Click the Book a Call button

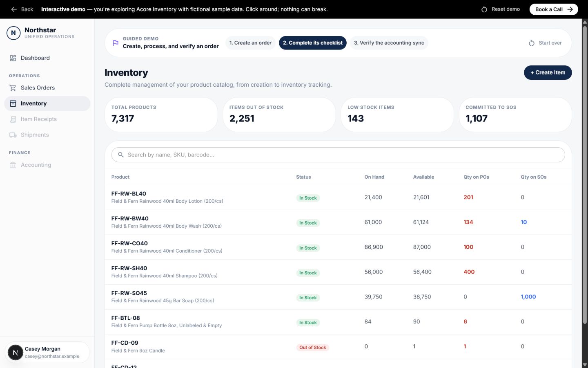554,9
